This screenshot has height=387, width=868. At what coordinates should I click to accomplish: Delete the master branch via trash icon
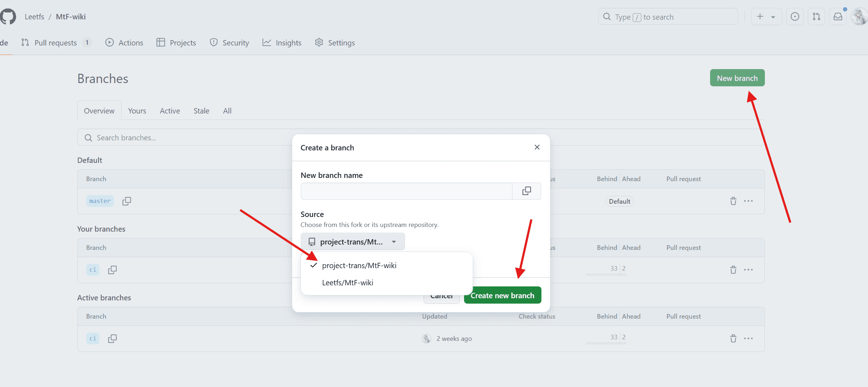(733, 201)
